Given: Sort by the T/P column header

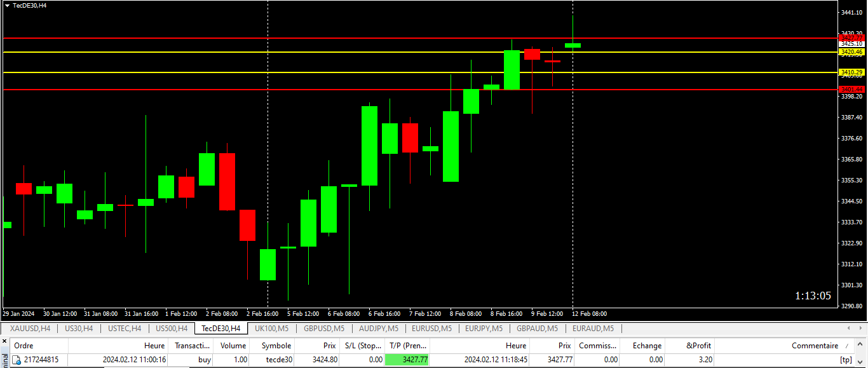Looking at the screenshot, I should click(x=408, y=346).
